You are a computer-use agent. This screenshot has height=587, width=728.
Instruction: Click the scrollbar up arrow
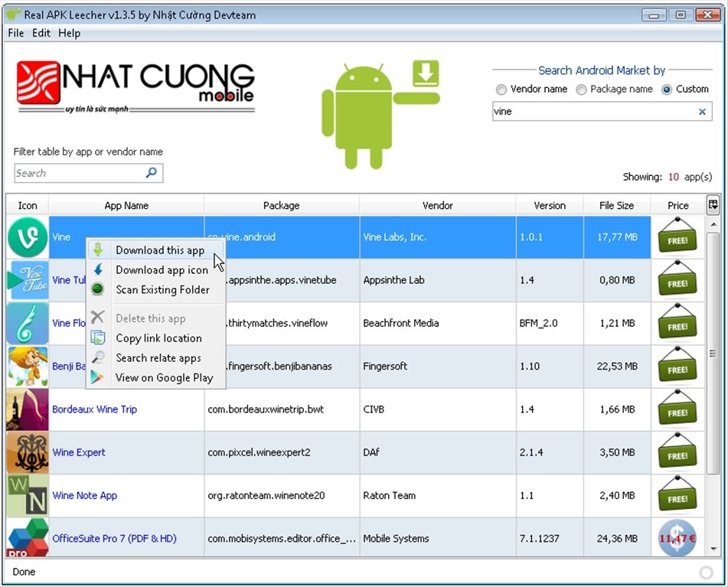(713, 224)
